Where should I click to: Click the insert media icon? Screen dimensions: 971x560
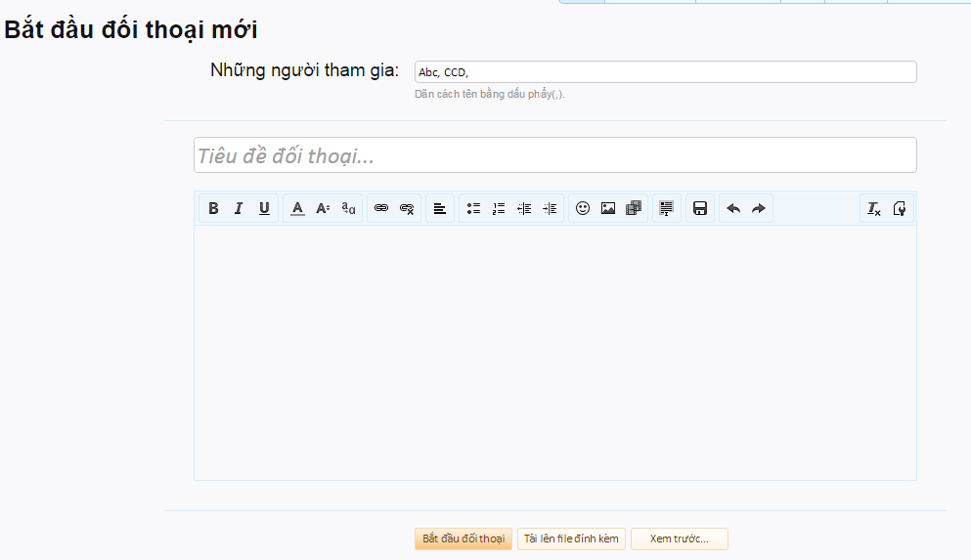[x=634, y=208]
